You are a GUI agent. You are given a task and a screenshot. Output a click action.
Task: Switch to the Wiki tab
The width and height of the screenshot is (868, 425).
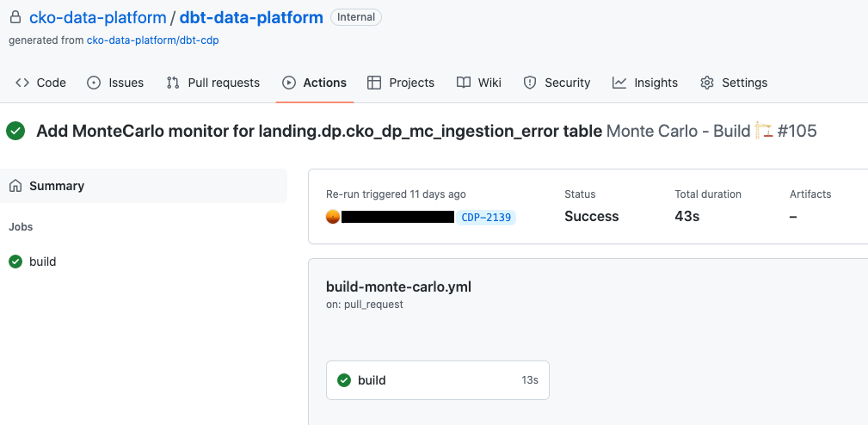[x=489, y=83]
